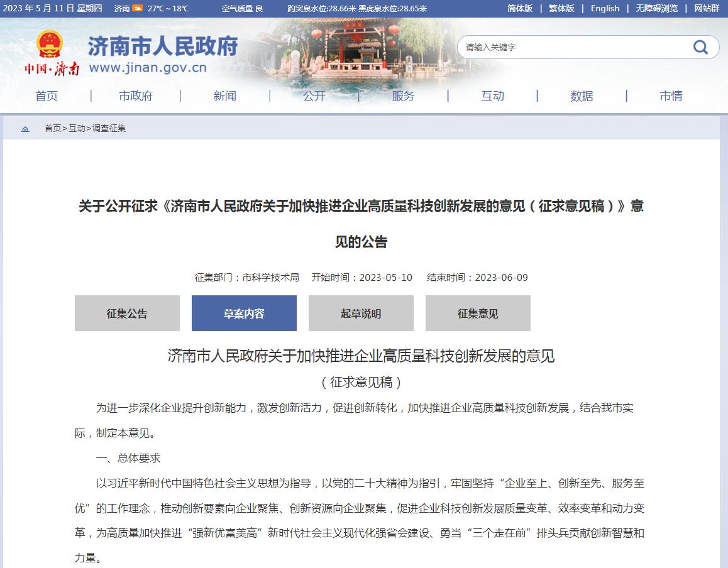Viewport: 728px width, 568px height.
Task: Open 无障碍浏览 accessibility mode
Action: click(x=656, y=9)
